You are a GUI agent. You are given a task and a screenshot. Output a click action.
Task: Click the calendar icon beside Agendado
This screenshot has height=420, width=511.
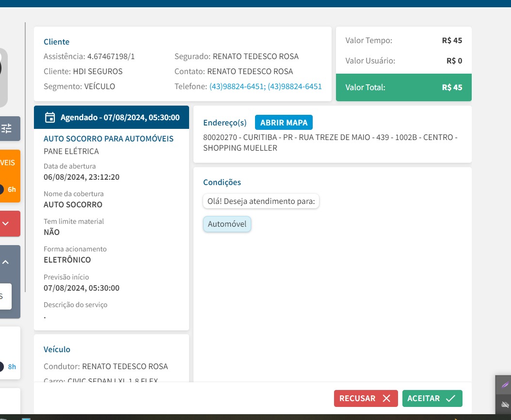pos(50,117)
